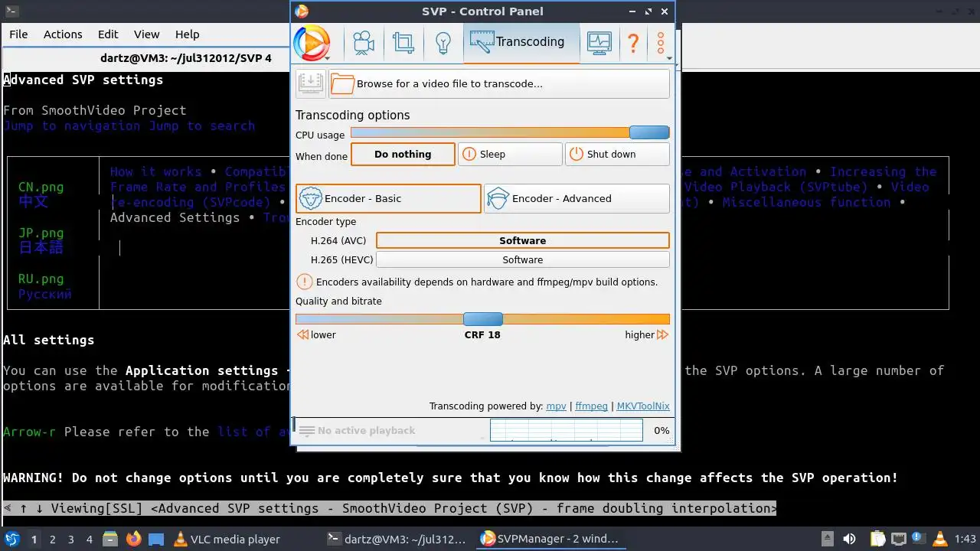
Task: Open the video profiles camera tab
Action: [x=364, y=43]
